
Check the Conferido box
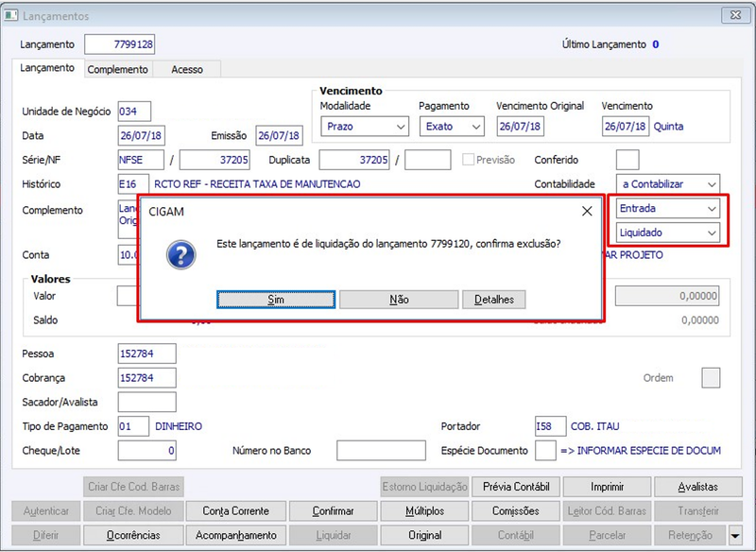(627, 160)
